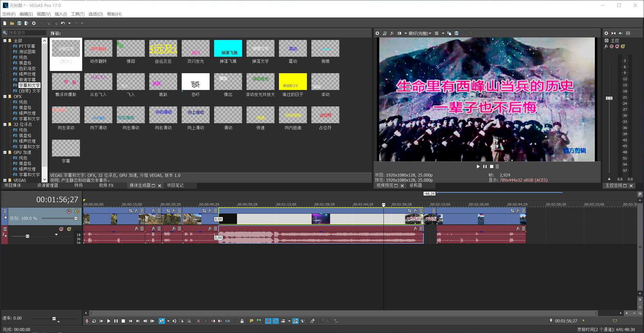This screenshot has width=644, height=333.
Task: Click the 搜索插件 search field
Action: [x=27, y=33]
